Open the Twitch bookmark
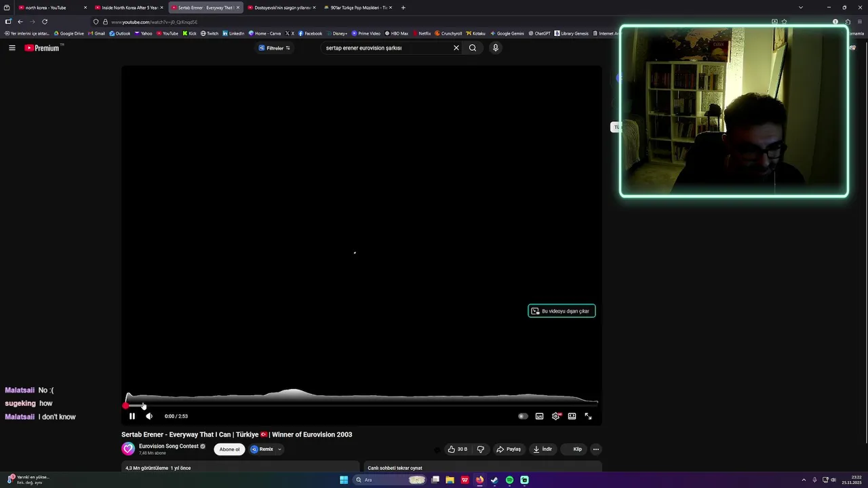This screenshot has height=488, width=868. [210, 33]
